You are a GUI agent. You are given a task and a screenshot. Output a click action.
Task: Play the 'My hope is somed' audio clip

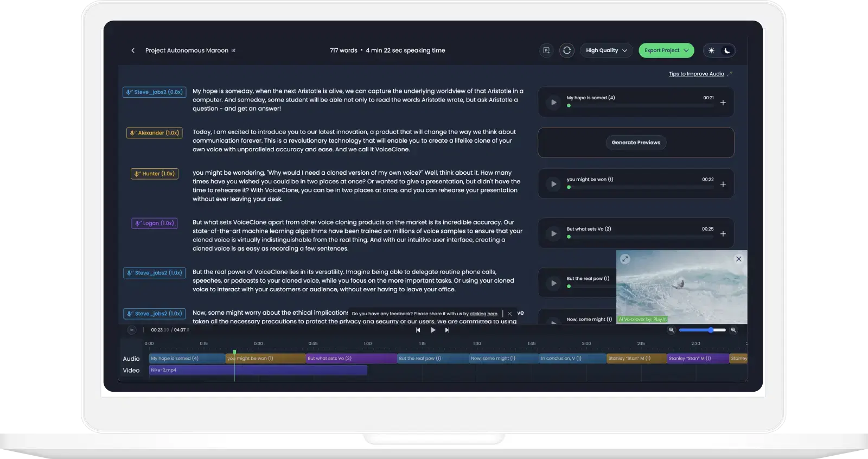point(553,103)
